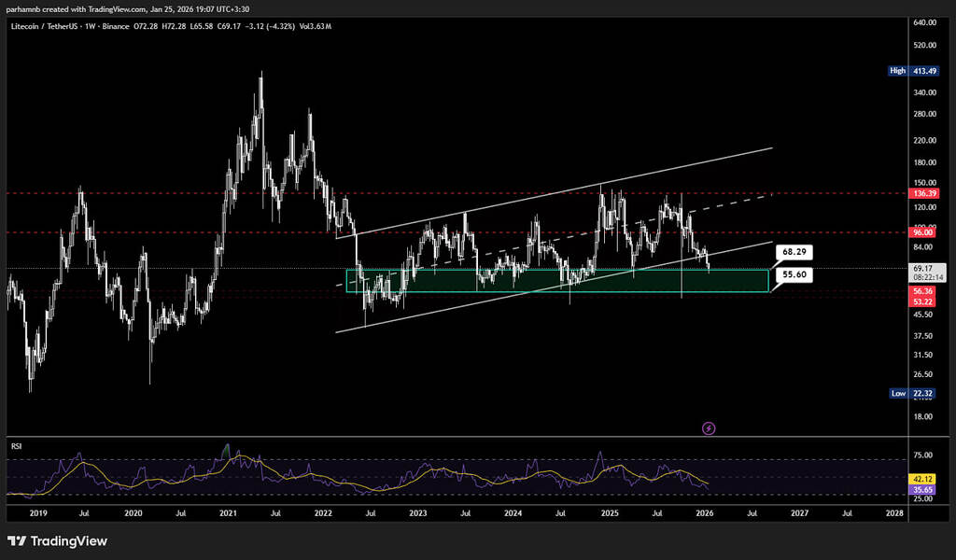Click the 2026 label on the time axis
This screenshot has width=956, height=560.
706,513
